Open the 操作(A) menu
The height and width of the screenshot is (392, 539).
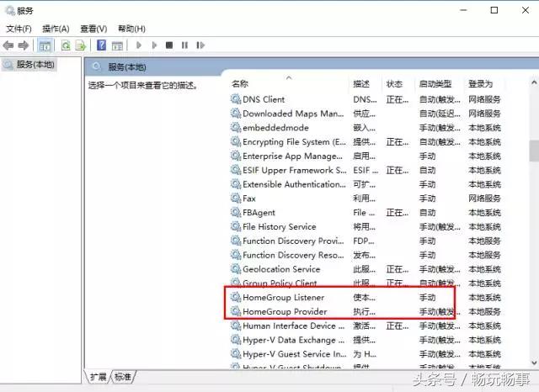tap(56, 29)
